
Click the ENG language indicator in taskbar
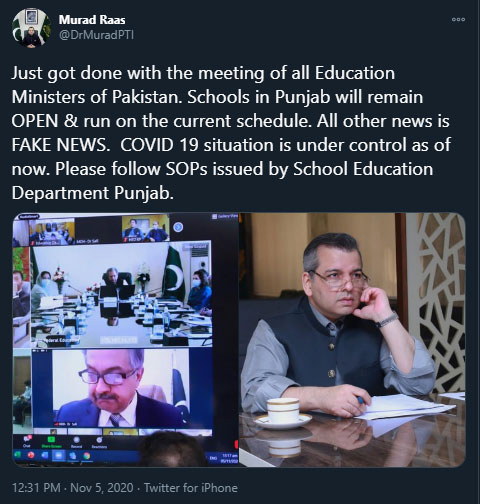(213, 458)
